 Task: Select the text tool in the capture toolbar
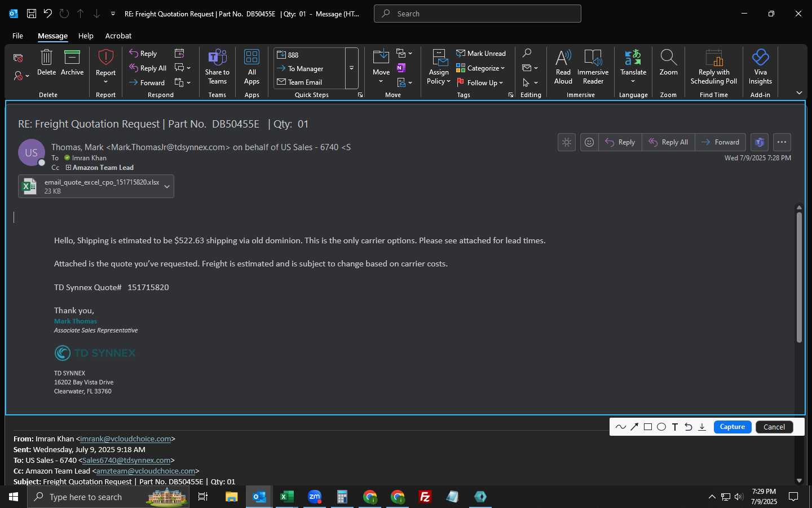(675, 427)
